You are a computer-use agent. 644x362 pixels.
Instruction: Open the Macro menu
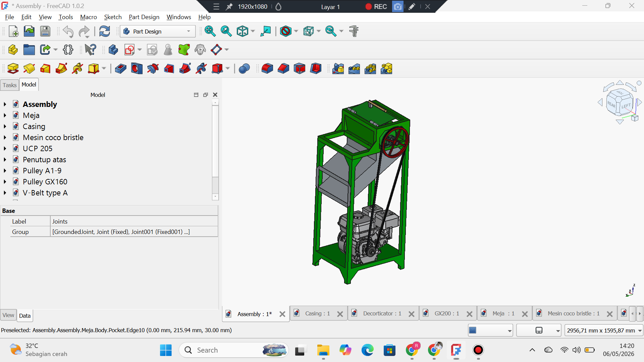coord(89,17)
